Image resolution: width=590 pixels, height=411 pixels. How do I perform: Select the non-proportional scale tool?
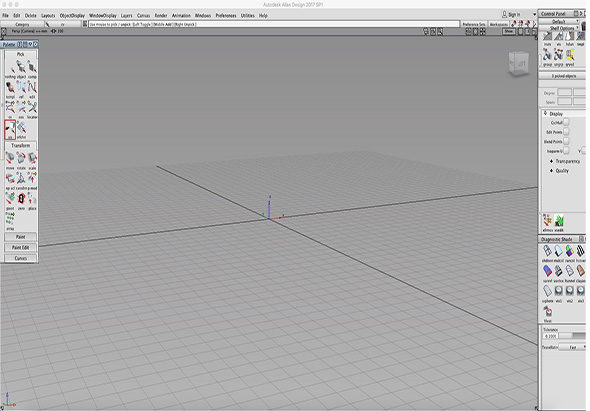click(10, 181)
